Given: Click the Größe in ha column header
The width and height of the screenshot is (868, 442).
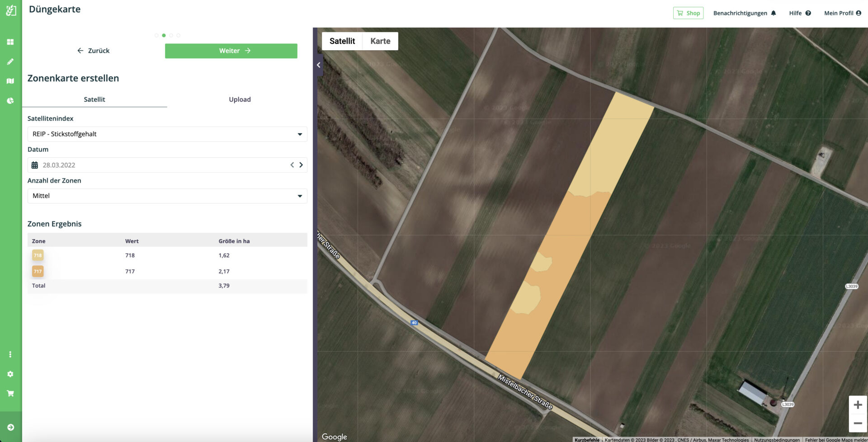Looking at the screenshot, I should pyautogui.click(x=234, y=241).
